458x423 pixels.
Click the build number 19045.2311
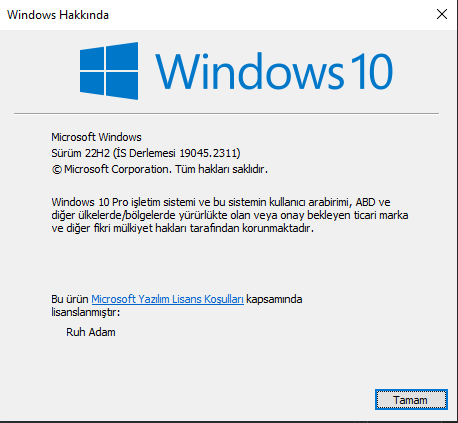[x=208, y=153]
